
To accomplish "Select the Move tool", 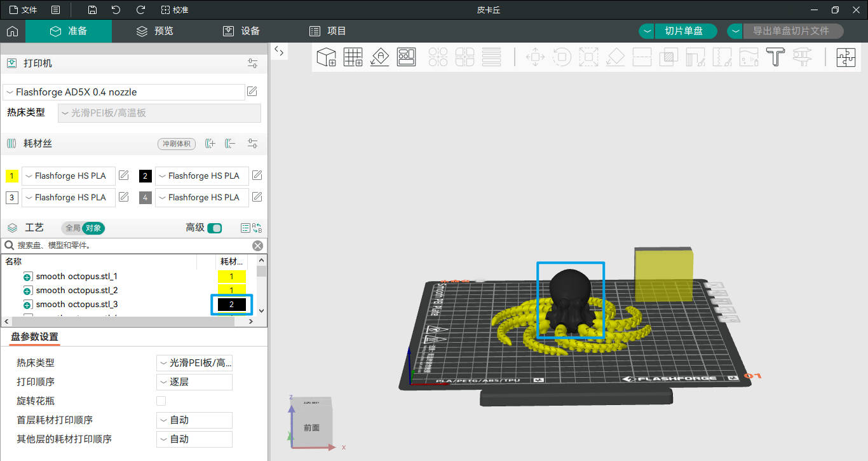I will coord(535,57).
